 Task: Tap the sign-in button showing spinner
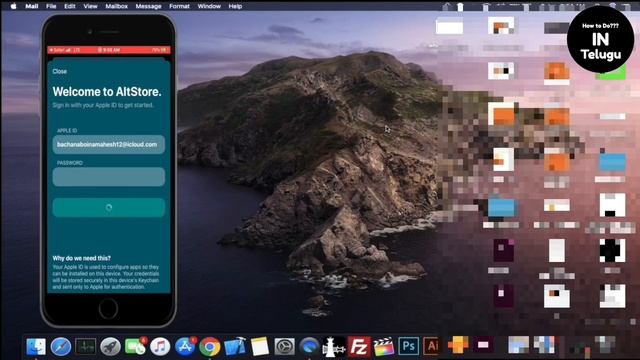pos(109,207)
